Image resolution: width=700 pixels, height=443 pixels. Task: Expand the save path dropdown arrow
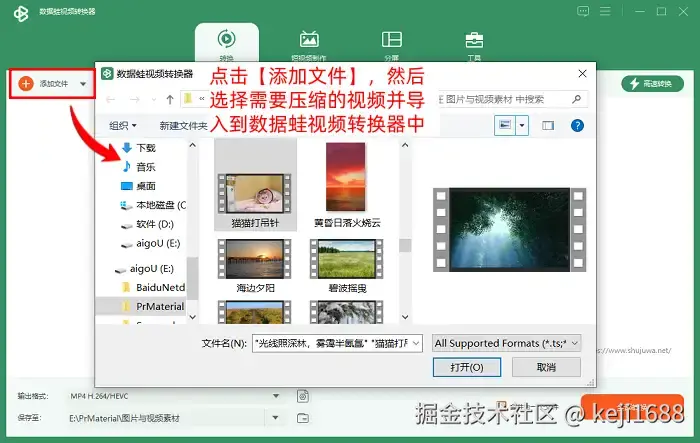click(275, 418)
